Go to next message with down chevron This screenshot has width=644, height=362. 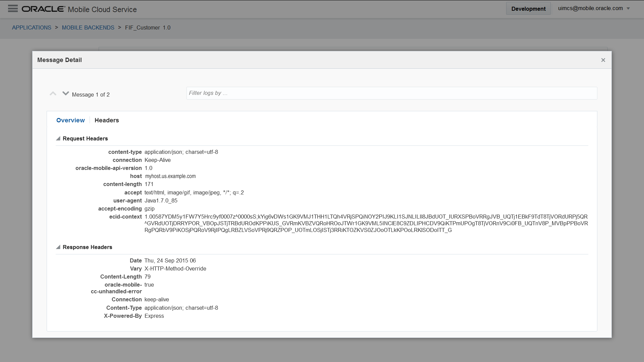[x=66, y=94]
